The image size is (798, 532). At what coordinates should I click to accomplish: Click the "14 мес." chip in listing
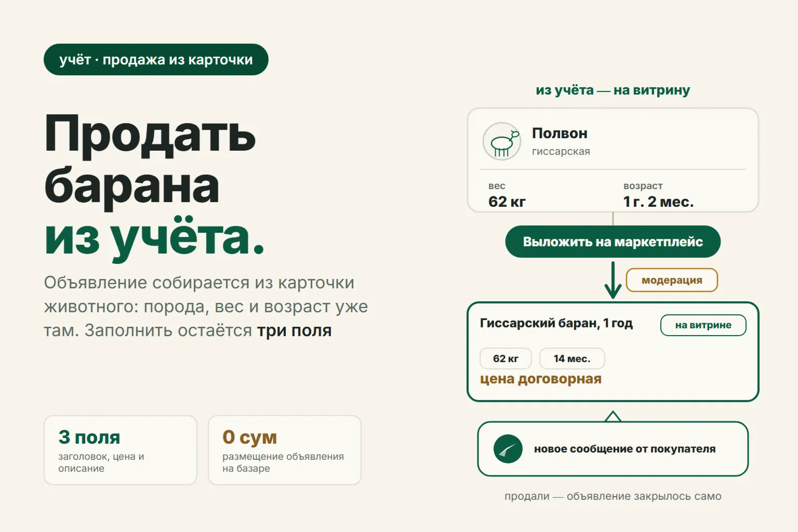(x=572, y=358)
